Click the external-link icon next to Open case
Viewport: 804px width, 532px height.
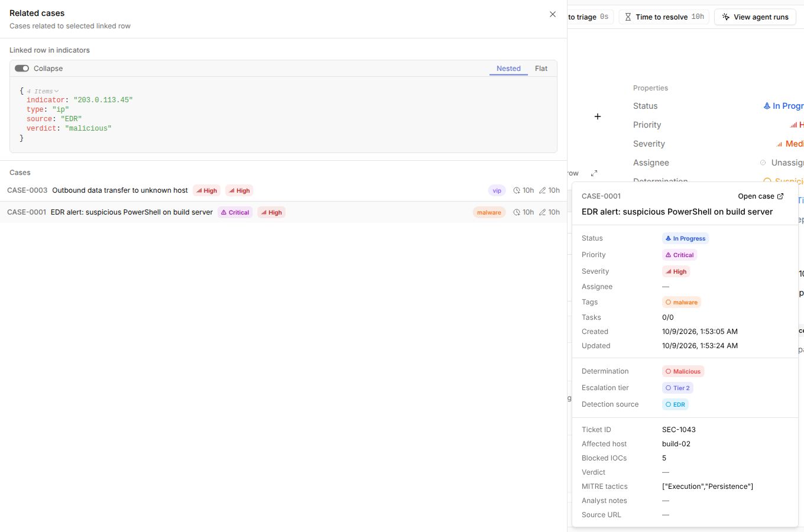[x=780, y=196]
